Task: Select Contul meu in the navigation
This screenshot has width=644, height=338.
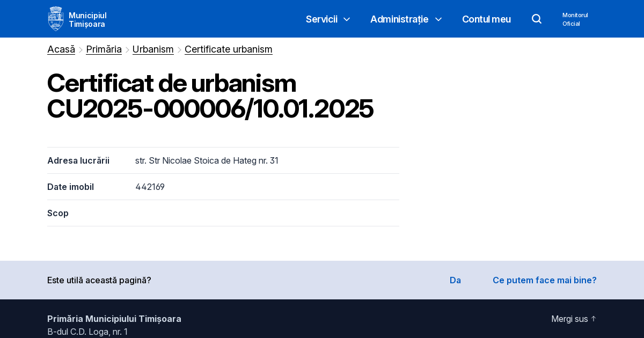Action: (486, 19)
